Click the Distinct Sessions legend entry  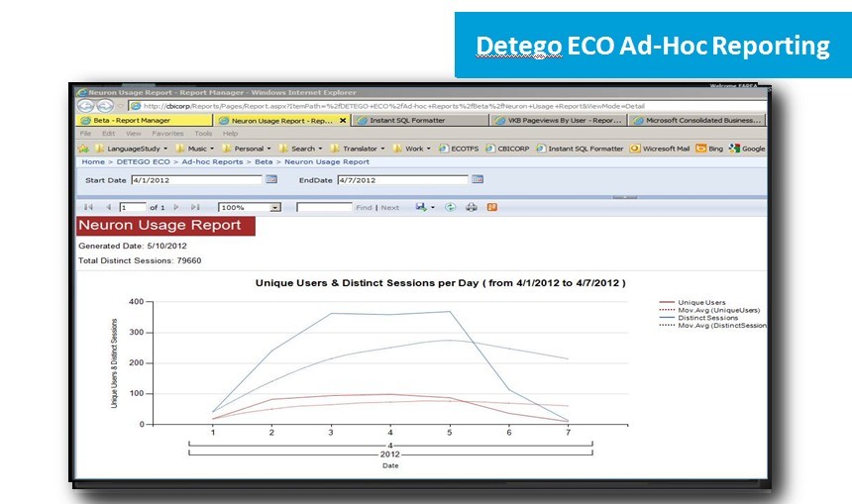tap(698, 318)
